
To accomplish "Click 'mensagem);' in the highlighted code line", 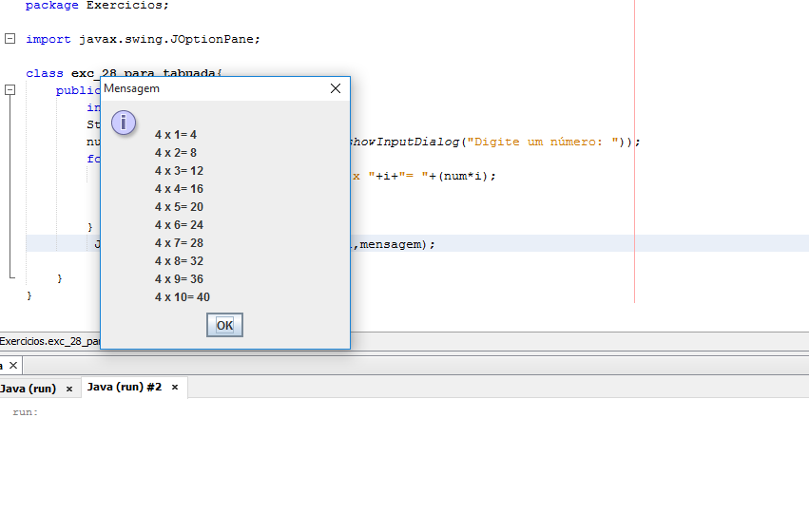I will pyautogui.click(x=397, y=244).
